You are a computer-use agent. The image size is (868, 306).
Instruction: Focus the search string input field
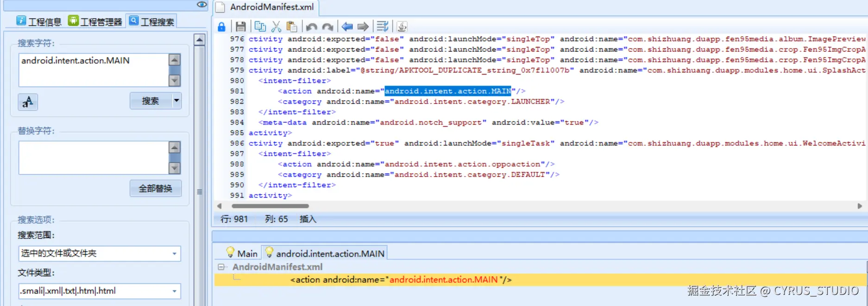(94, 70)
